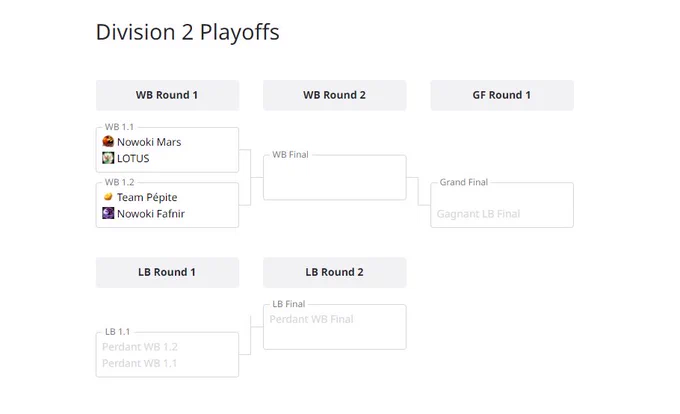Click the LOTUS team logo icon
The image size is (680, 414).
tap(108, 158)
